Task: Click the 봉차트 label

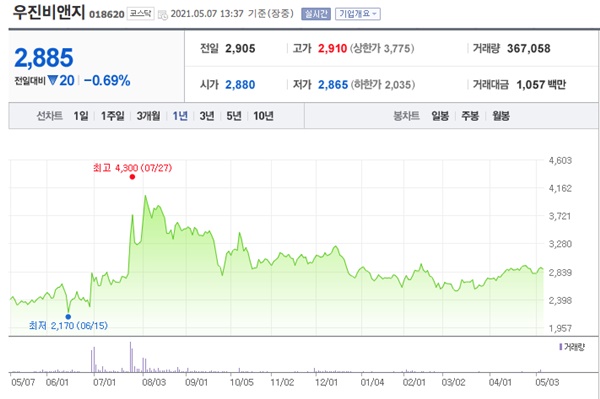Action: point(406,116)
